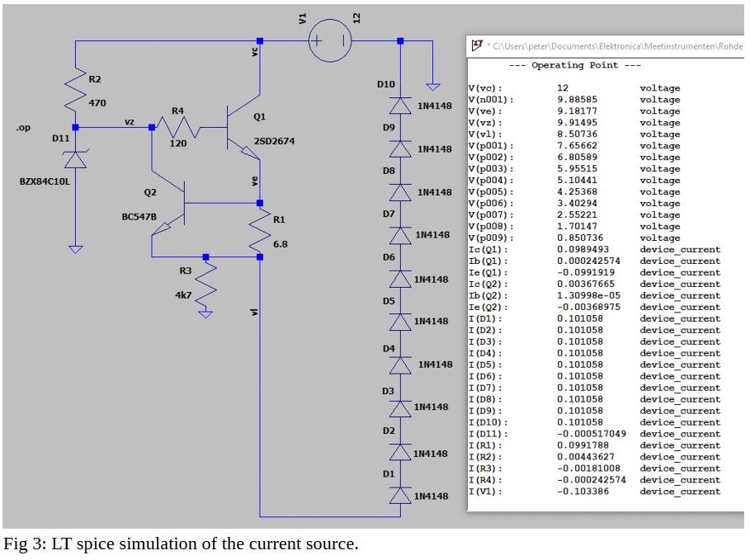
Task: Click the R3 resistor symbol
Action: point(205,283)
